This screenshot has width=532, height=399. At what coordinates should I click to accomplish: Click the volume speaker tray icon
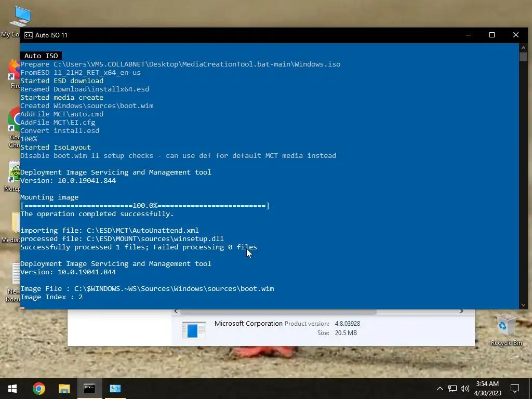pyautogui.click(x=465, y=389)
